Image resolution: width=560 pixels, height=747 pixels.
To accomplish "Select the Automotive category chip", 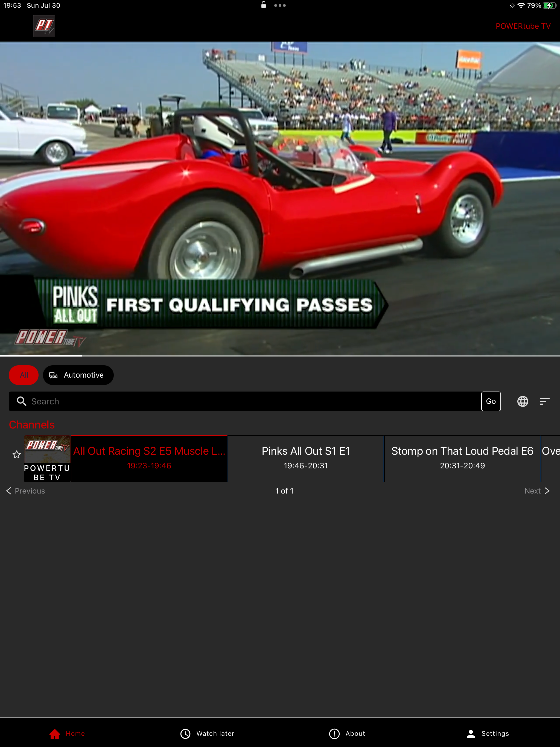I will 78,375.
